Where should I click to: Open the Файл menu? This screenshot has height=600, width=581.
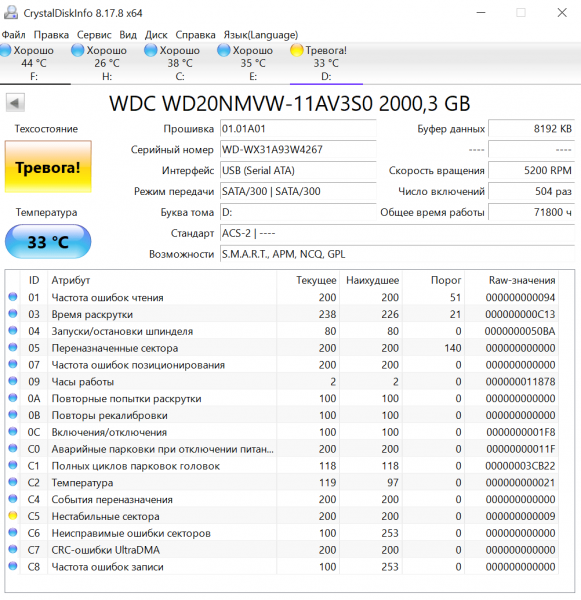[13, 35]
